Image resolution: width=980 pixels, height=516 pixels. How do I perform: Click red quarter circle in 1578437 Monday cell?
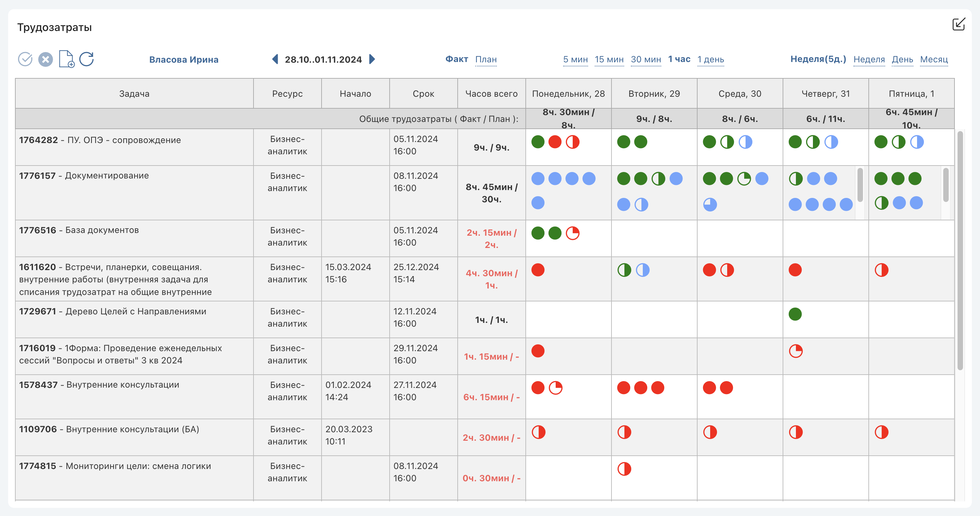point(555,387)
